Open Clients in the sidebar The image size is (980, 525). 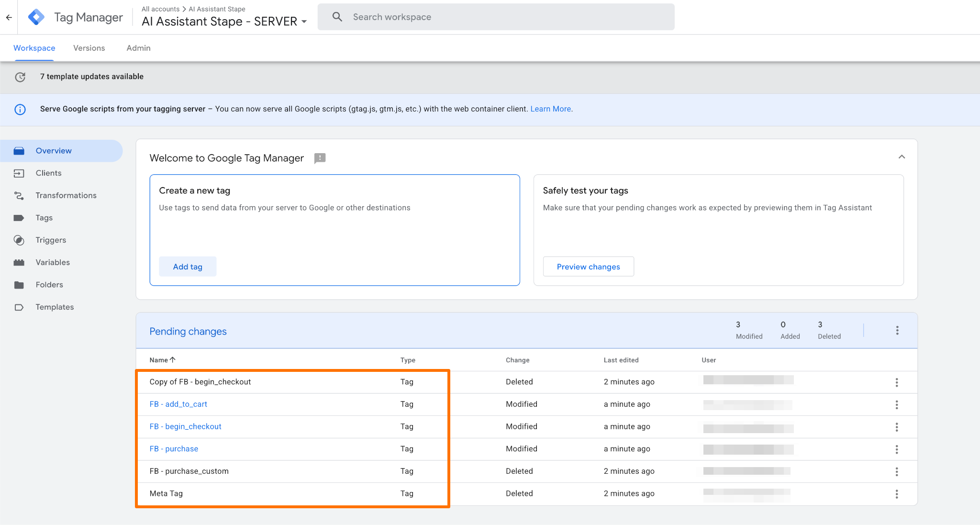tap(61, 173)
